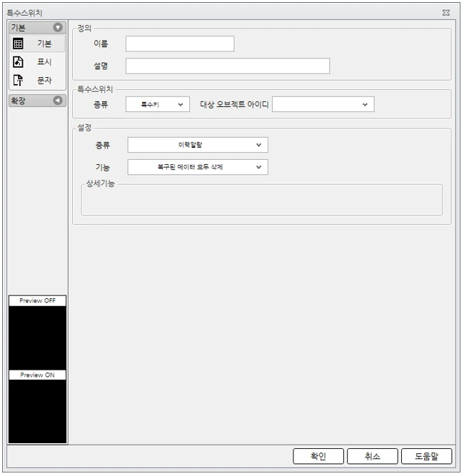The image size is (464, 476).
Task: Open the 문자 text page icon
Action: point(19,81)
